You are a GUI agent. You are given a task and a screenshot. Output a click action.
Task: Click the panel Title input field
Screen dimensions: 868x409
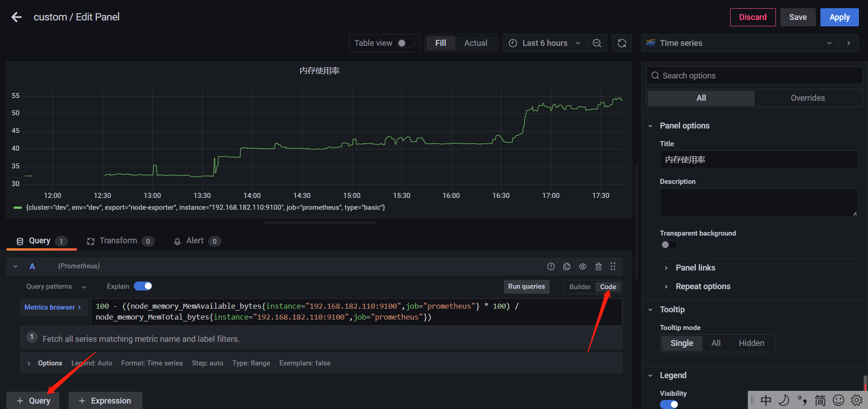[x=759, y=159]
